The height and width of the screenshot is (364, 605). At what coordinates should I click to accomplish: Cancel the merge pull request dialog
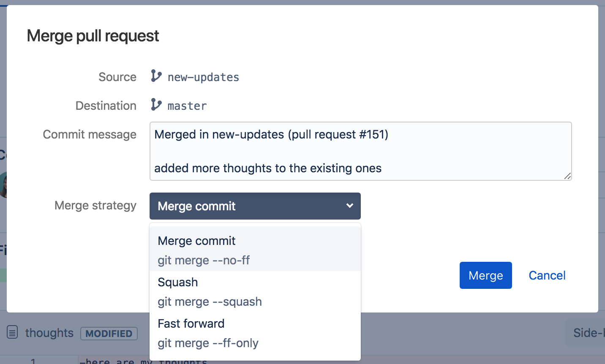(x=547, y=275)
